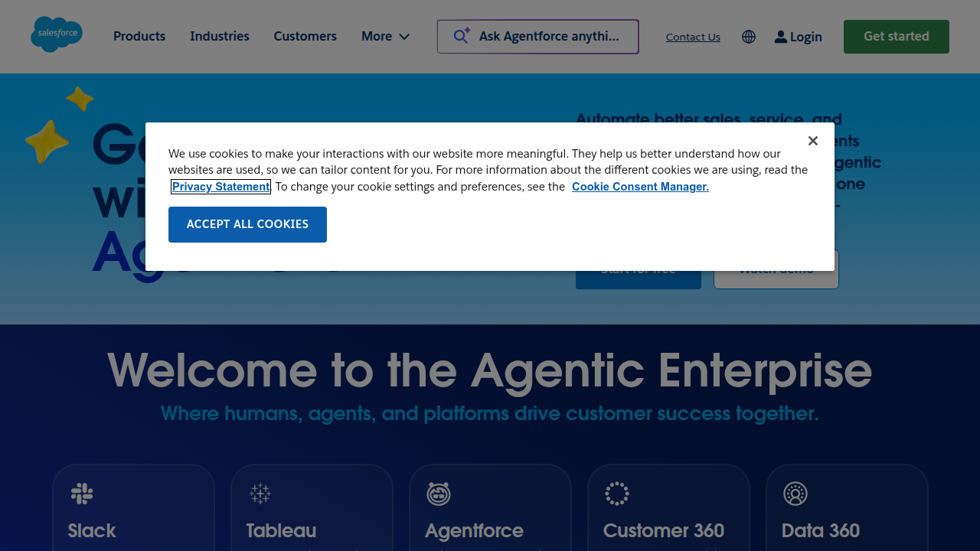980x551 pixels.
Task: Open the Industries menu
Action: [220, 36]
